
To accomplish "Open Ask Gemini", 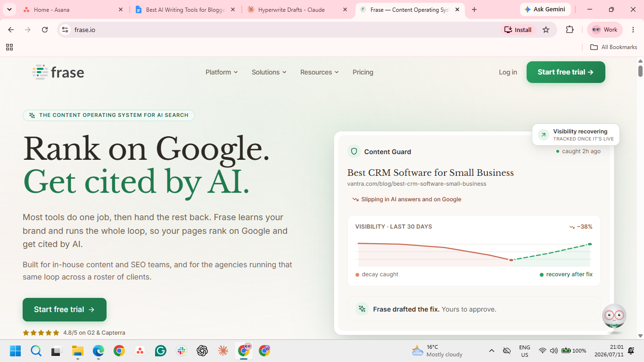I will point(545,9).
